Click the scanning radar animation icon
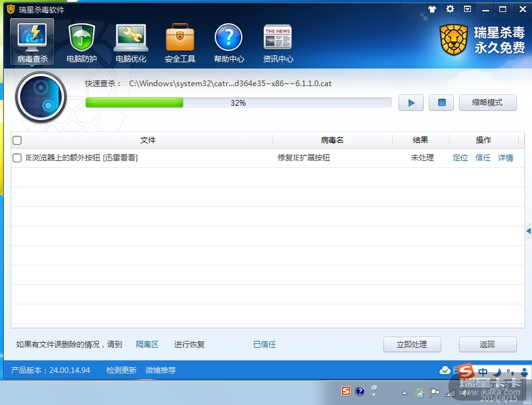 [x=41, y=97]
